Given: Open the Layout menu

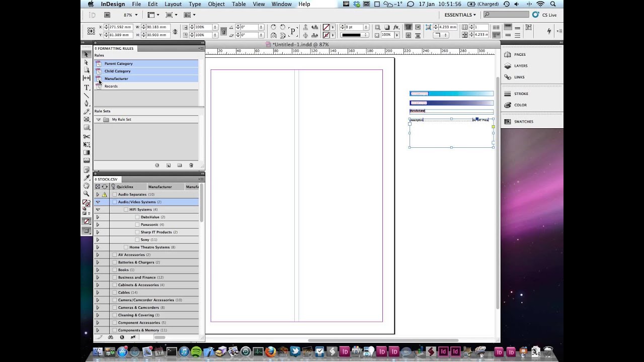Looking at the screenshot, I should [173, 4].
